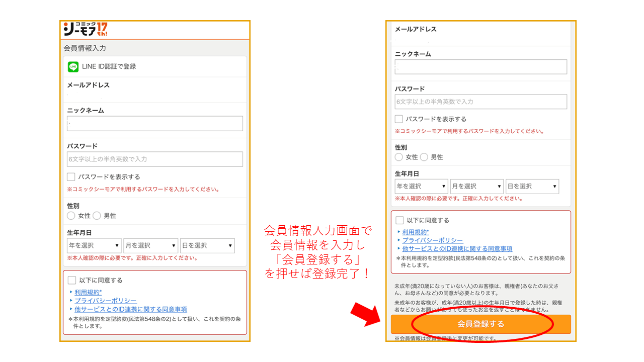Click the ニックネーム field in left screen
The height and width of the screenshot is (362, 644).
[155, 124]
